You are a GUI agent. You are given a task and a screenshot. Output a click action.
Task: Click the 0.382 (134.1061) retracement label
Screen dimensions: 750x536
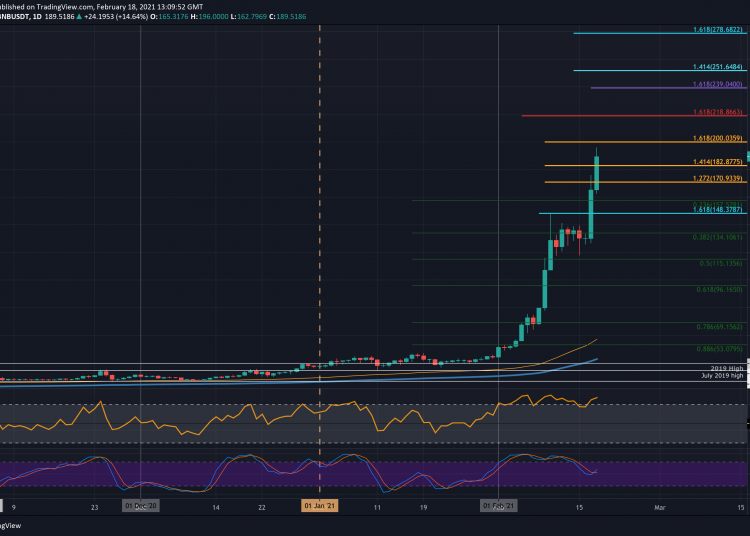718,237
